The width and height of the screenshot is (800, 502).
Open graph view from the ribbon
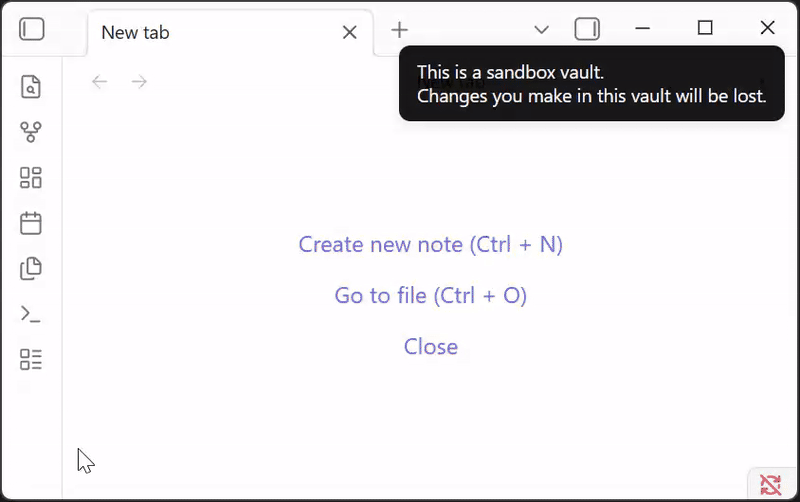[31, 132]
